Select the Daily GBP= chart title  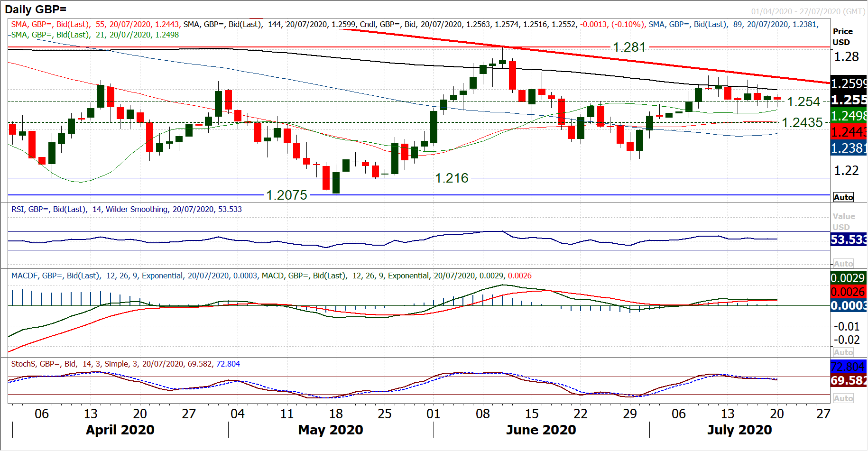pyautogui.click(x=36, y=9)
